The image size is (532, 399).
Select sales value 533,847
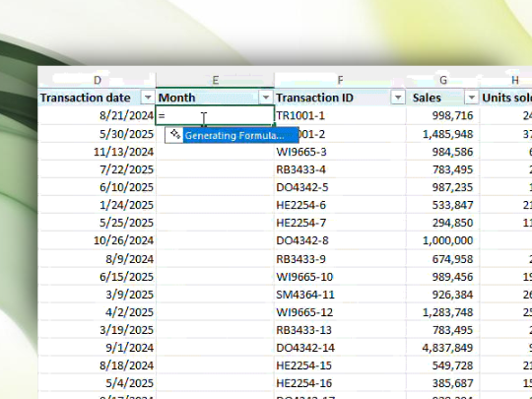pyautogui.click(x=442, y=205)
